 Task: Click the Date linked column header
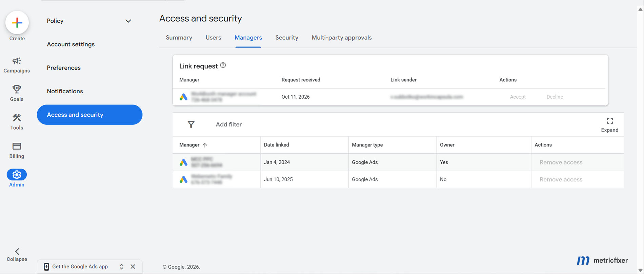point(277,145)
